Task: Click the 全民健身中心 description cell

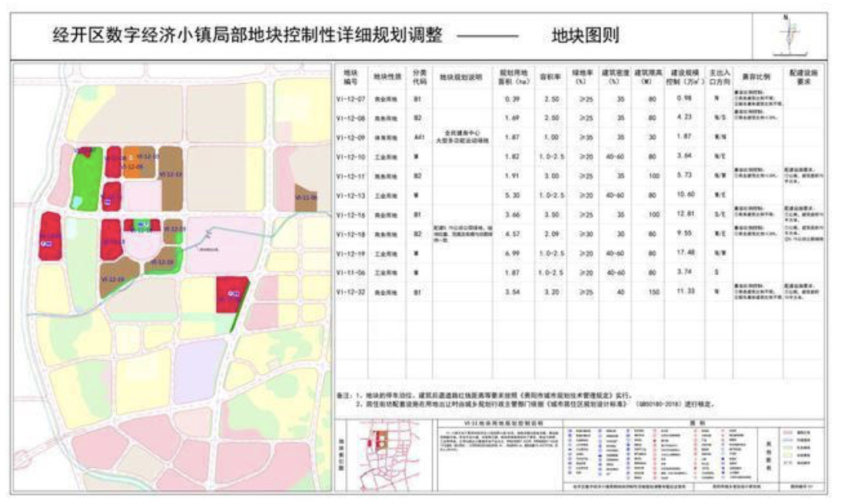Action: [x=460, y=137]
